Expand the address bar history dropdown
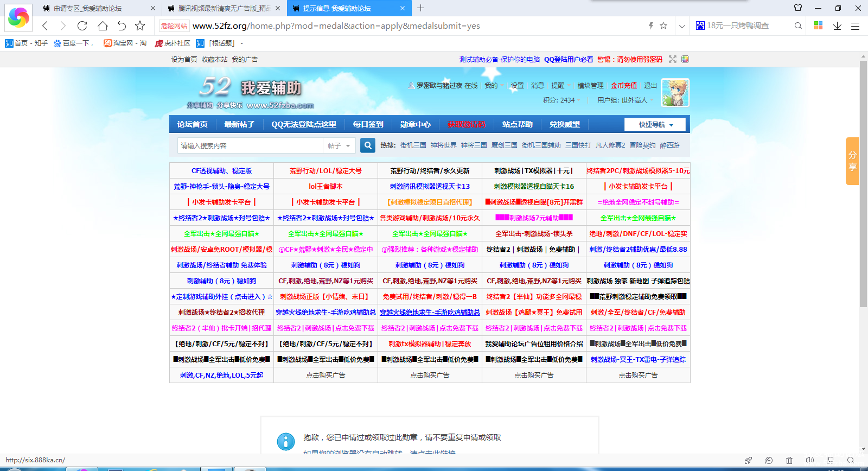The height and width of the screenshot is (471, 868). (x=682, y=26)
